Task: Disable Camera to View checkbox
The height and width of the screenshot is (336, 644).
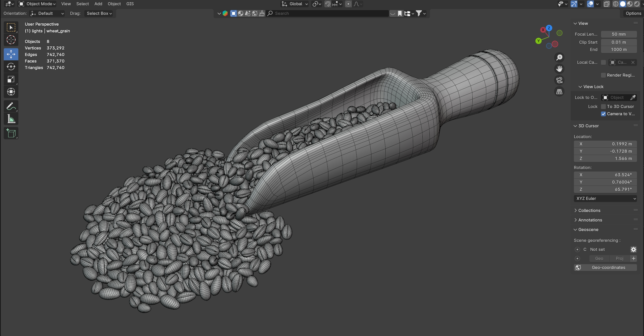Action: point(603,114)
